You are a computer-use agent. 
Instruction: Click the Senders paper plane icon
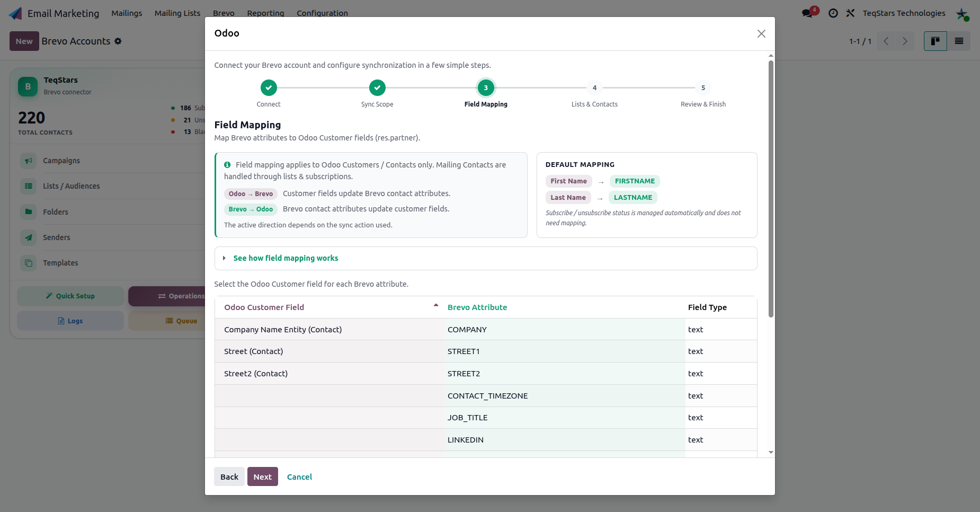[29, 237]
